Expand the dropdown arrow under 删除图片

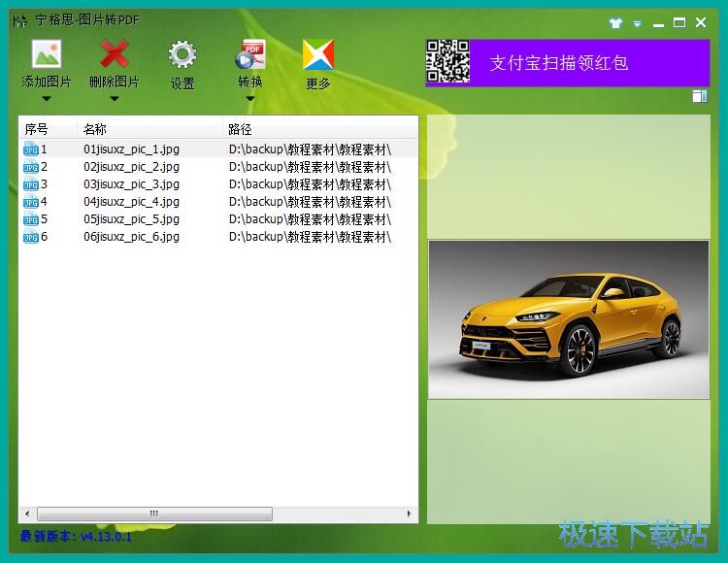coord(115,98)
